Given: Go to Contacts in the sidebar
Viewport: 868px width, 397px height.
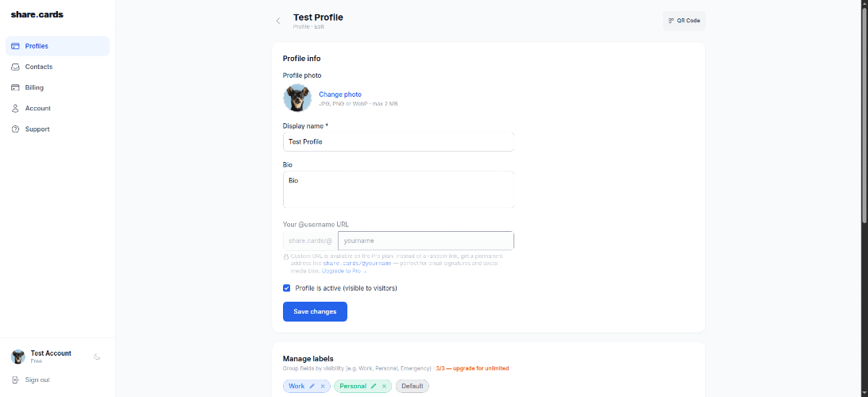Looking at the screenshot, I should [38, 67].
